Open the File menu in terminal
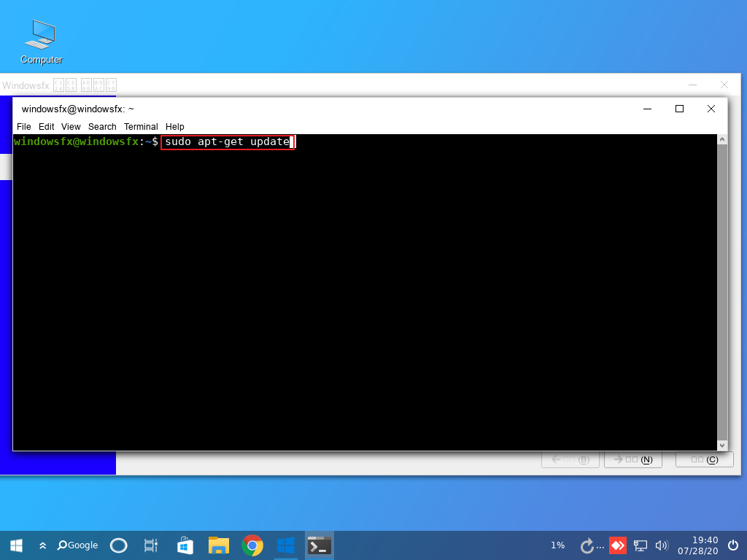This screenshot has height=560, width=747. point(24,127)
